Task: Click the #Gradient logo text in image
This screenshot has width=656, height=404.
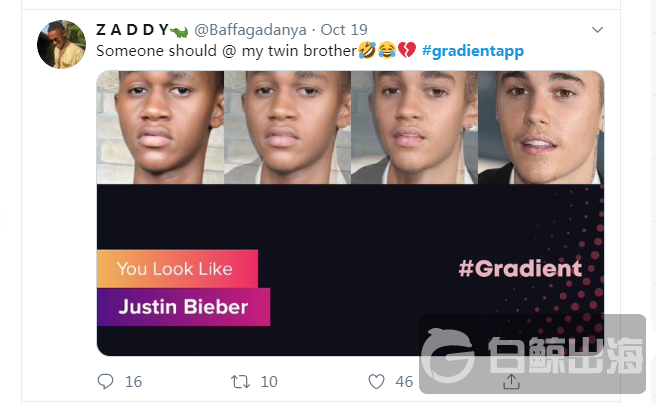Action: click(x=520, y=268)
